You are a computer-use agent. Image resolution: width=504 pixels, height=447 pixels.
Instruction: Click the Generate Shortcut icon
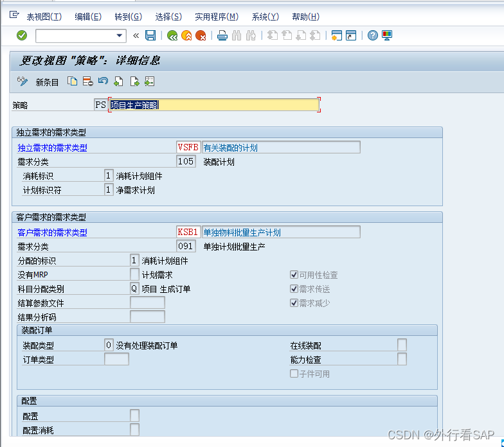coord(351,35)
